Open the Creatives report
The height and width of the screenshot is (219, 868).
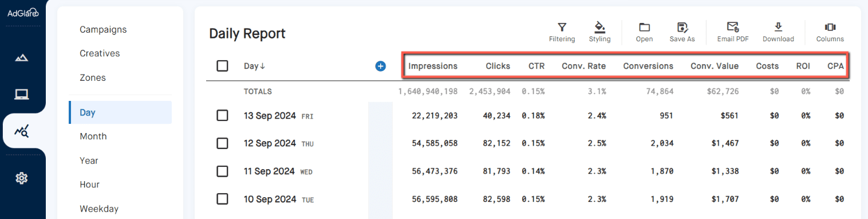coord(100,53)
